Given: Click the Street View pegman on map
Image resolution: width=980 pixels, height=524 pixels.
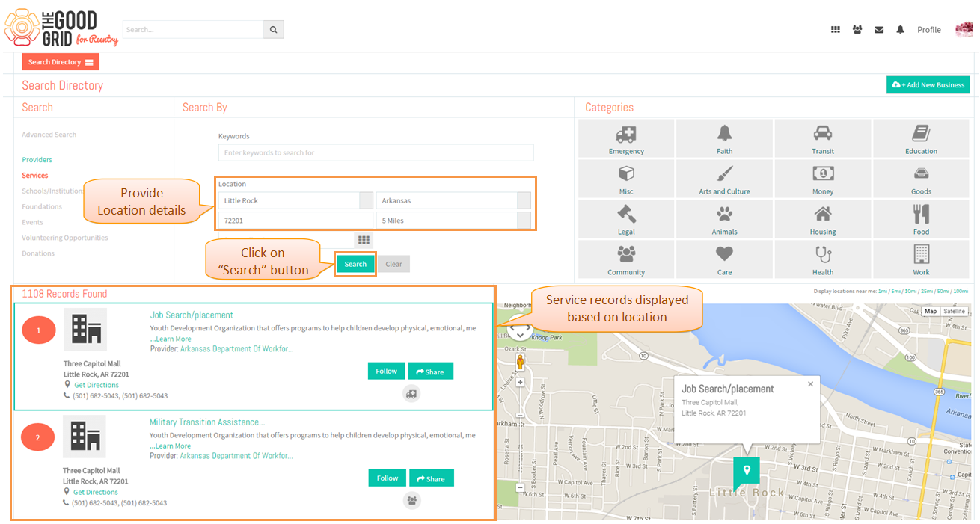Looking at the screenshot, I should (520, 363).
